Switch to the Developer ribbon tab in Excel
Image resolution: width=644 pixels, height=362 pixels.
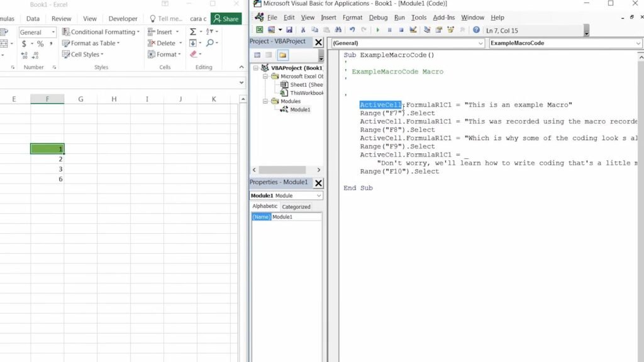point(122,18)
